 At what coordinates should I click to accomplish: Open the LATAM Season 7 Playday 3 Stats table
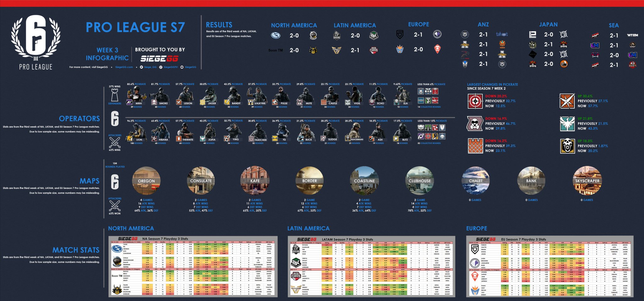click(371, 266)
